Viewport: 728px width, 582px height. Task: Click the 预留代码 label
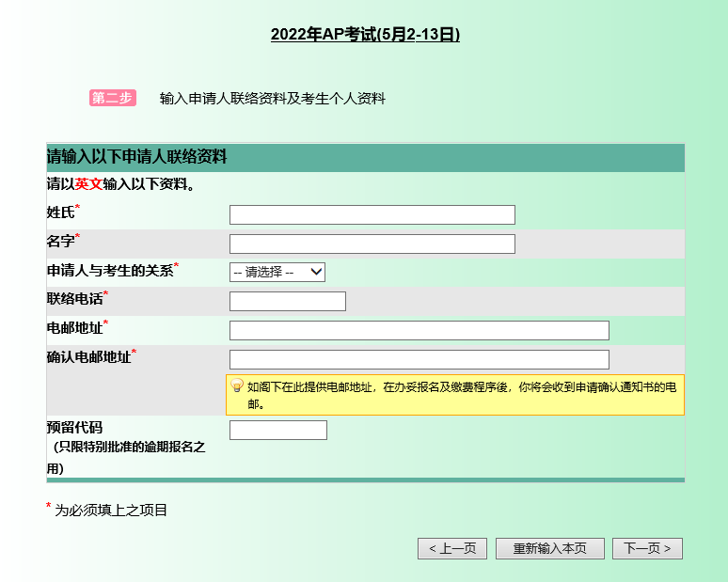(74, 428)
